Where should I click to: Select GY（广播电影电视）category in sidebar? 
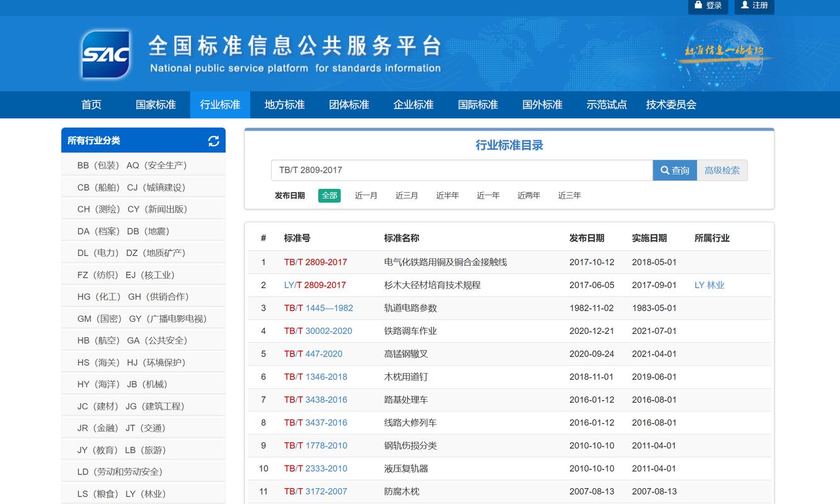(168, 319)
